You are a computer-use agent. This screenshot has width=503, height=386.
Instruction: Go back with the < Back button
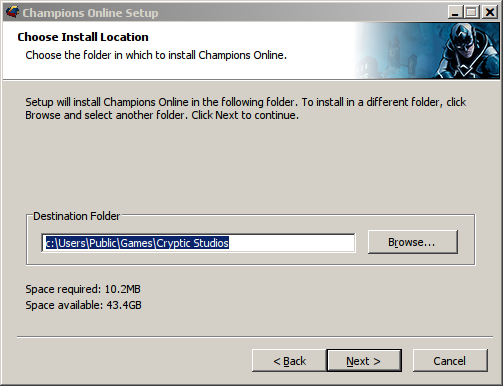point(289,360)
